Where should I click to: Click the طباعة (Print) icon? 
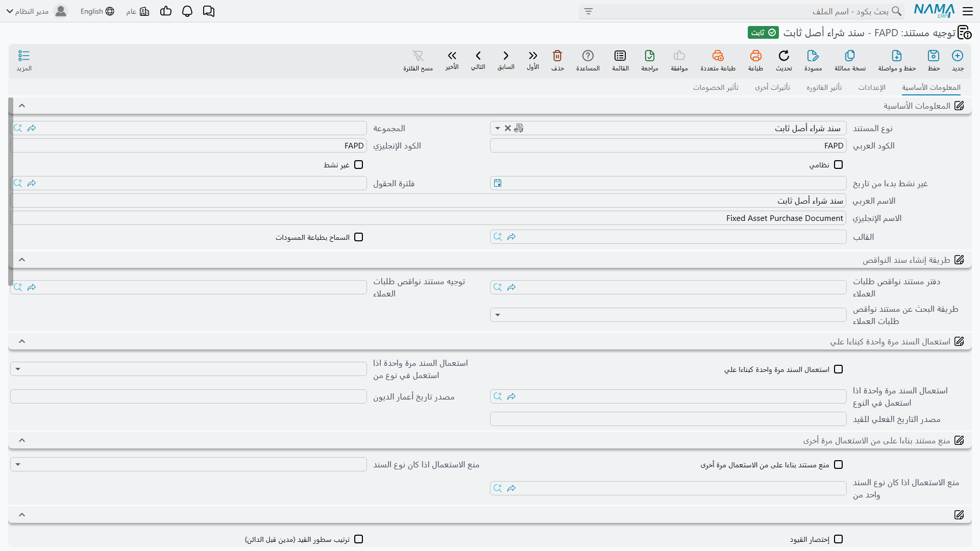755,56
